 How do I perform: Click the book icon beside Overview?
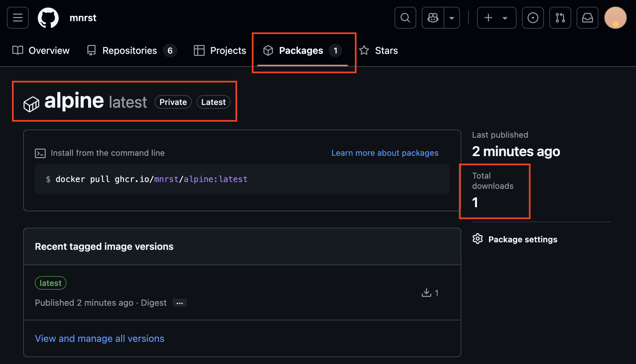[x=18, y=50]
